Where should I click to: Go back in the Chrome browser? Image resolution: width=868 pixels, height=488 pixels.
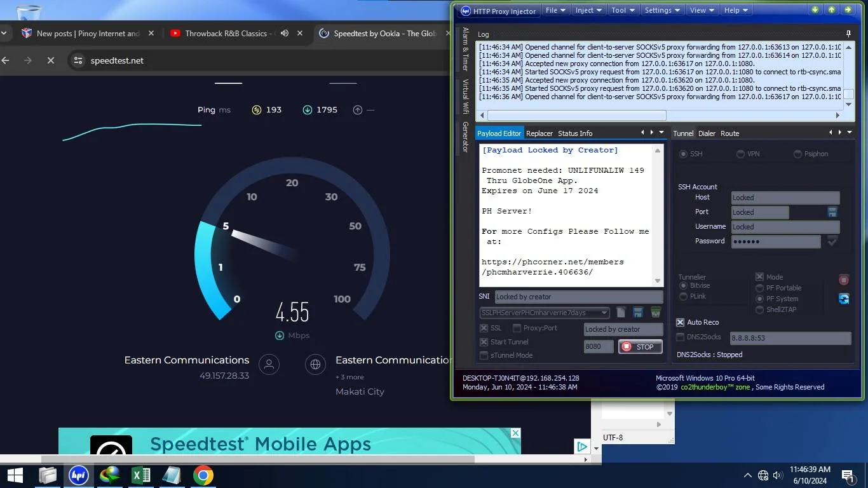(6, 60)
